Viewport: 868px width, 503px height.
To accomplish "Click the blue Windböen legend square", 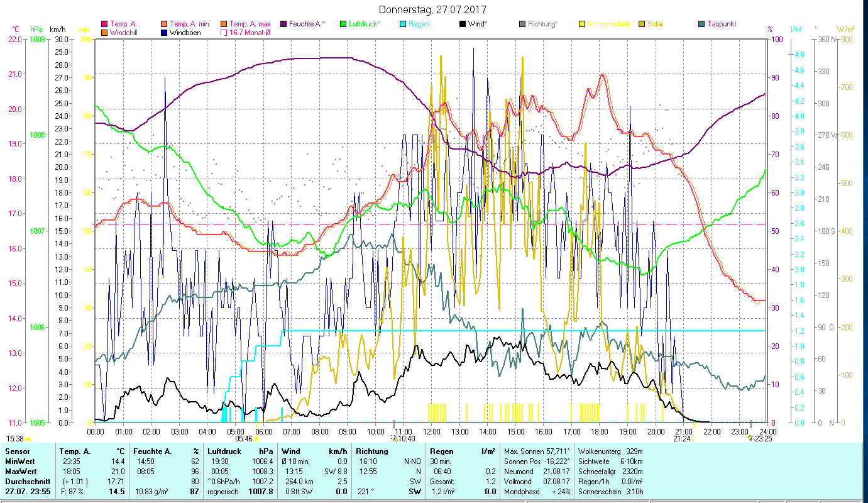I will [165, 32].
